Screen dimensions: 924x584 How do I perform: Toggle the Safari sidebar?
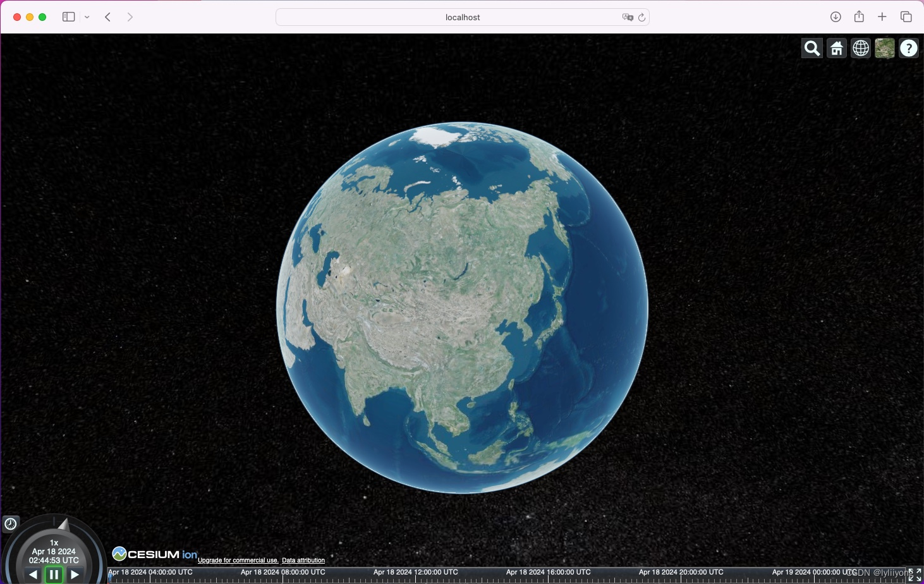(68, 17)
